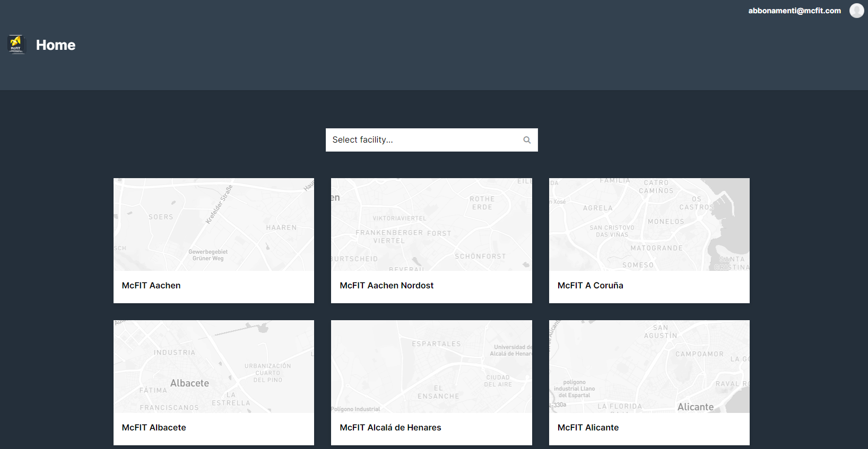Image resolution: width=868 pixels, height=449 pixels.
Task: Click the Home page title
Action: tap(56, 45)
